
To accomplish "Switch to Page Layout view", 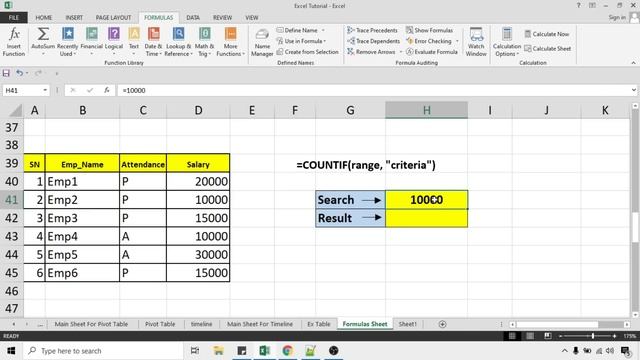I will [530, 336].
